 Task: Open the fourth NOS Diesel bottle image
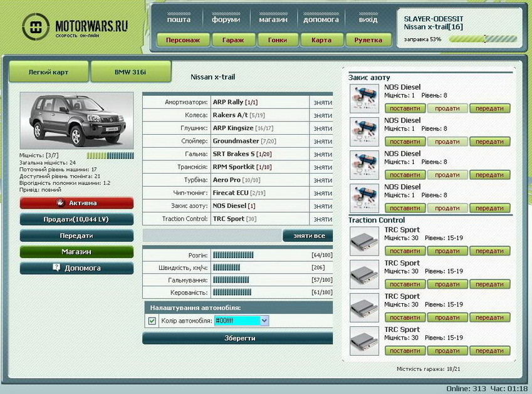coord(364,199)
